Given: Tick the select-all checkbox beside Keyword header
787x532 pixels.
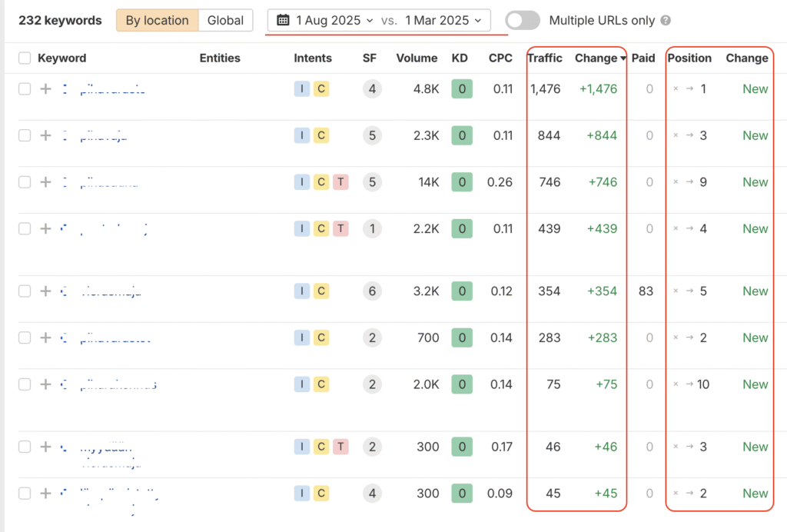Looking at the screenshot, I should point(25,58).
